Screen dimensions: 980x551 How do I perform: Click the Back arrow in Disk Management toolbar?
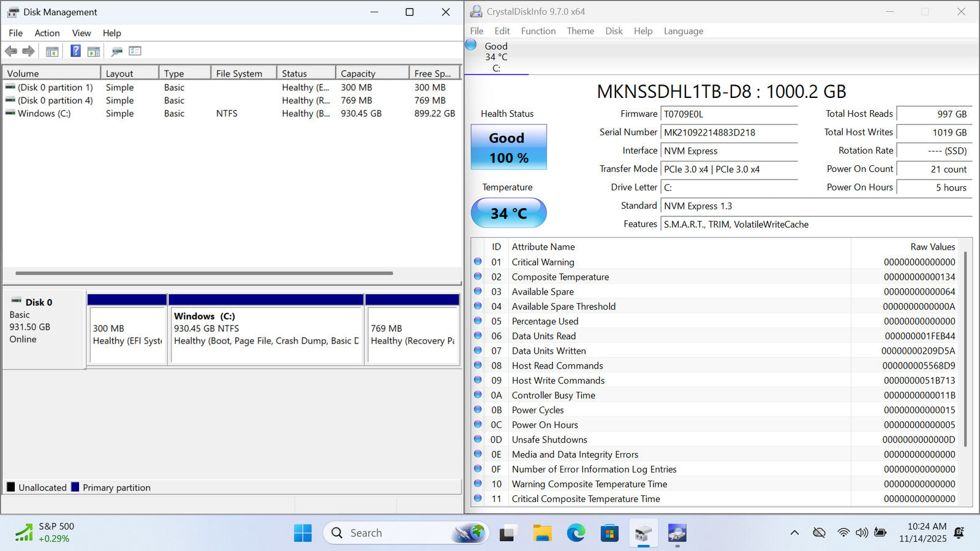pyautogui.click(x=11, y=51)
